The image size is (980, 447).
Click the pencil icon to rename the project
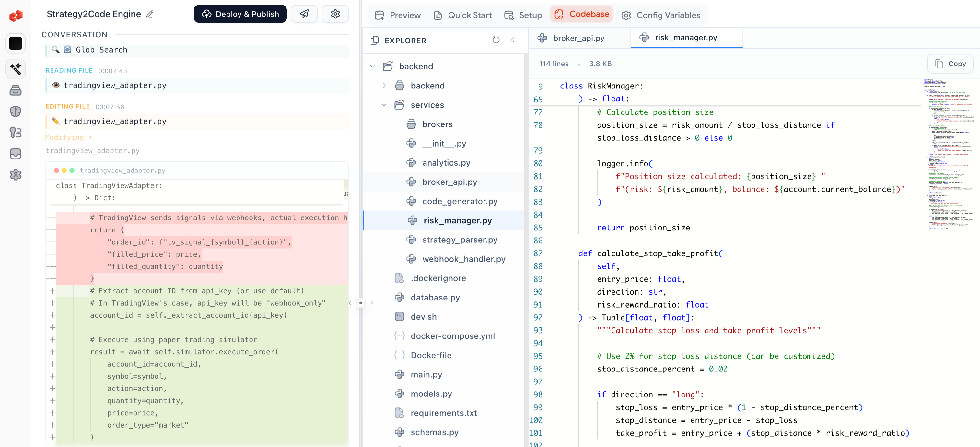point(150,14)
